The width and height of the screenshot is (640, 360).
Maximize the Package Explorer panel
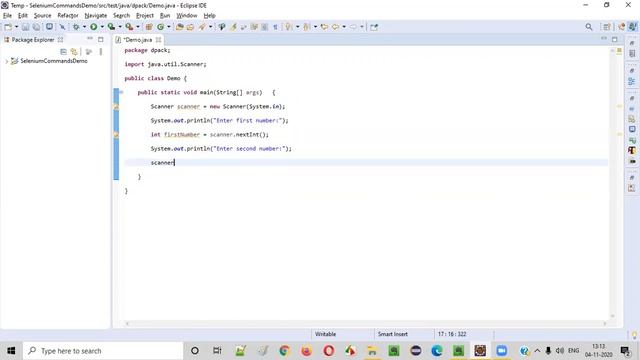tap(101, 39)
